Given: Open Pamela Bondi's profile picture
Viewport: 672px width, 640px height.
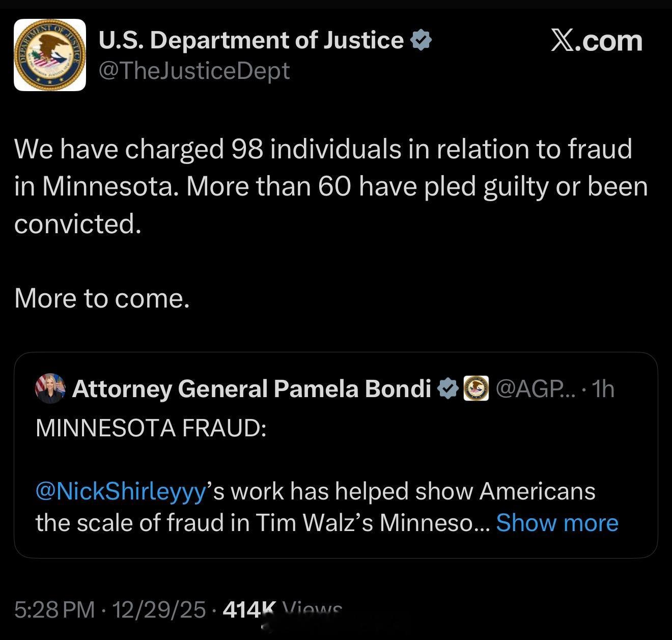Looking at the screenshot, I should point(50,388).
